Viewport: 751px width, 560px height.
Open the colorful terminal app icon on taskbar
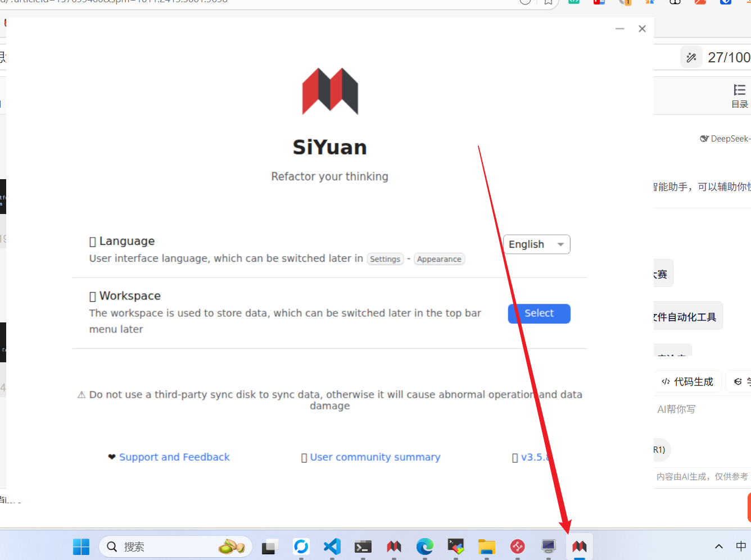click(456, 547)
